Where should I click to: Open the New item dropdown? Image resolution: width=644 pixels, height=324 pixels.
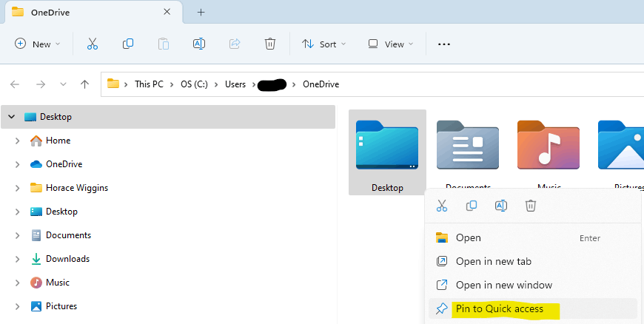point(37,44)
